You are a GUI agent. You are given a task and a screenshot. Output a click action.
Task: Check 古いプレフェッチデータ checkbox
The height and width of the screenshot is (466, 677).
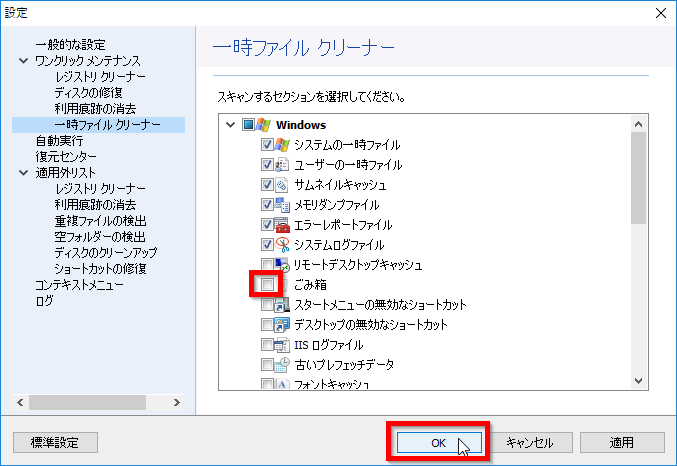click(x=267, y=365)
